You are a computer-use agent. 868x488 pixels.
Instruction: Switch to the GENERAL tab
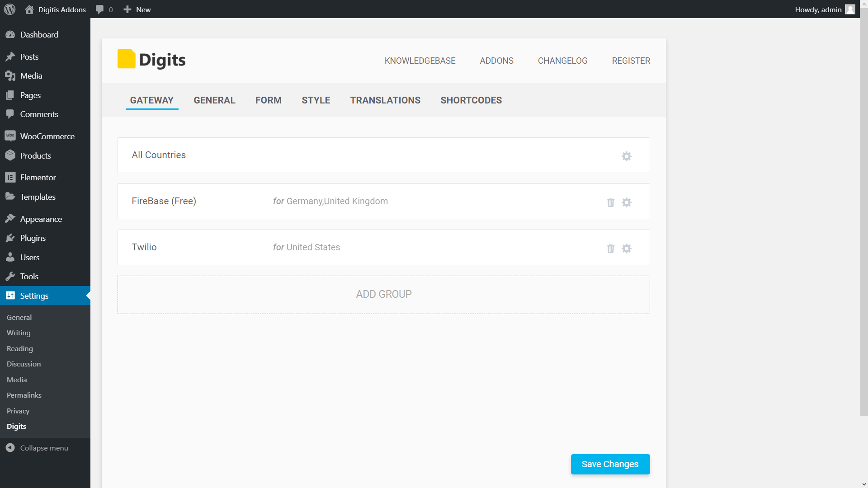point(214,100)
